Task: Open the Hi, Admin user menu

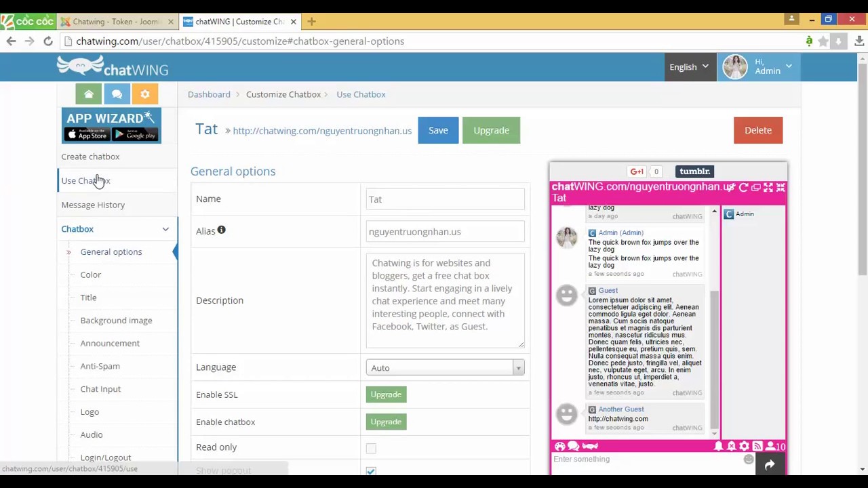Action: click(x=757, y=66)
